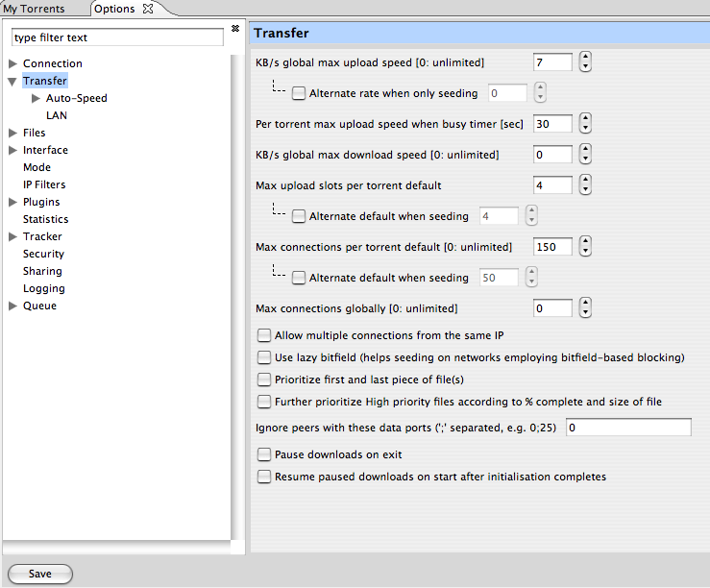
Task: Click the stepper for max upload slots per torrent
Action: click(585, 185)
